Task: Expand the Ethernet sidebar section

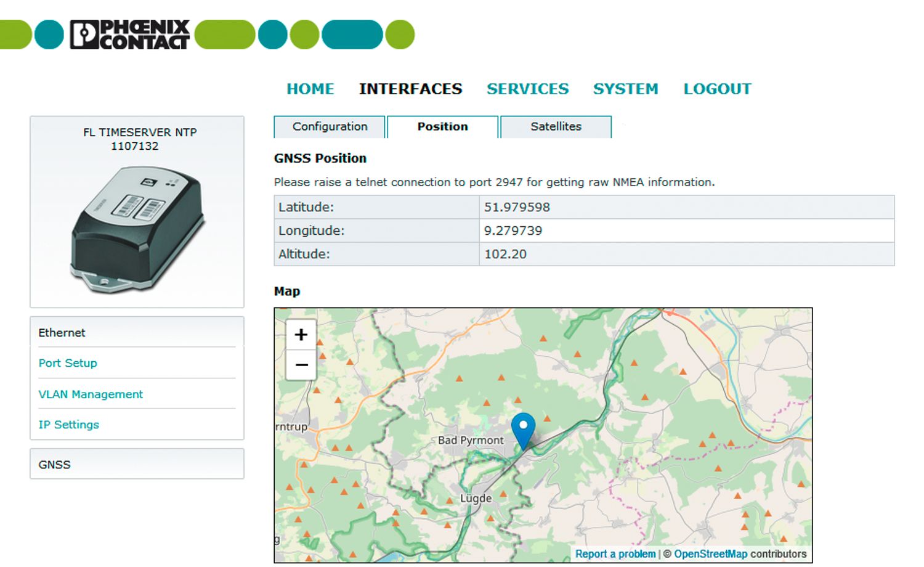Action: tap(62, 333)
